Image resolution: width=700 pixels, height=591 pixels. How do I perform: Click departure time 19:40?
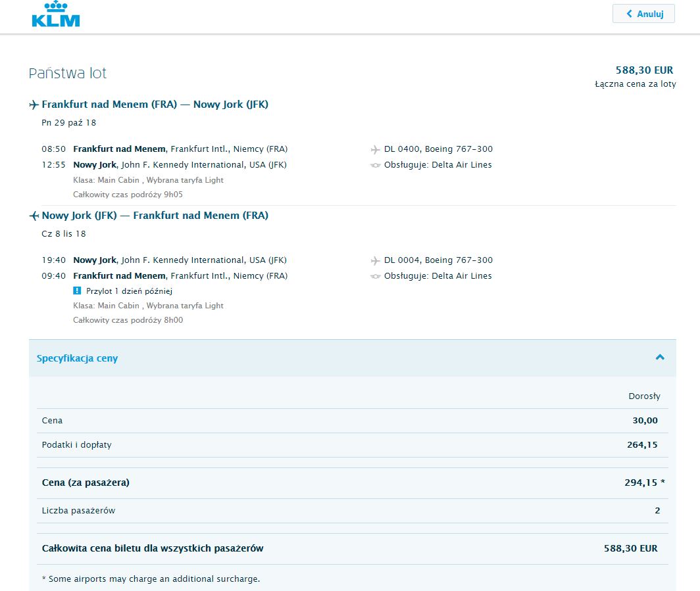point(53,260)
